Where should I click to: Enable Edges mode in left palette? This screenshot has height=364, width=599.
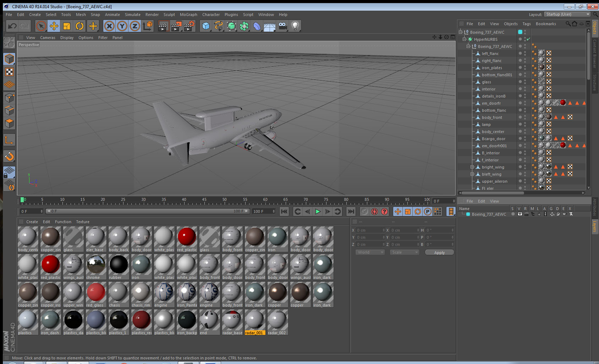click(x=9, y=110)
